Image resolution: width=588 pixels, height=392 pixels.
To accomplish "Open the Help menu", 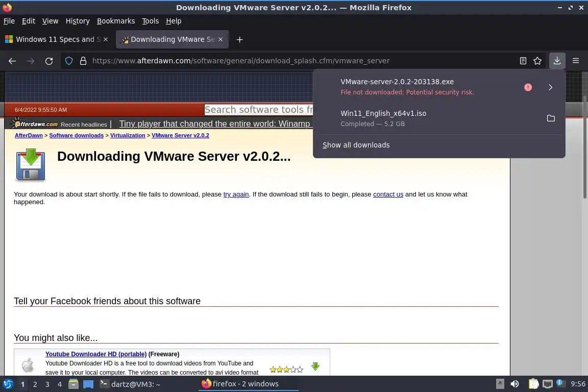I will (x=174, y=21).
